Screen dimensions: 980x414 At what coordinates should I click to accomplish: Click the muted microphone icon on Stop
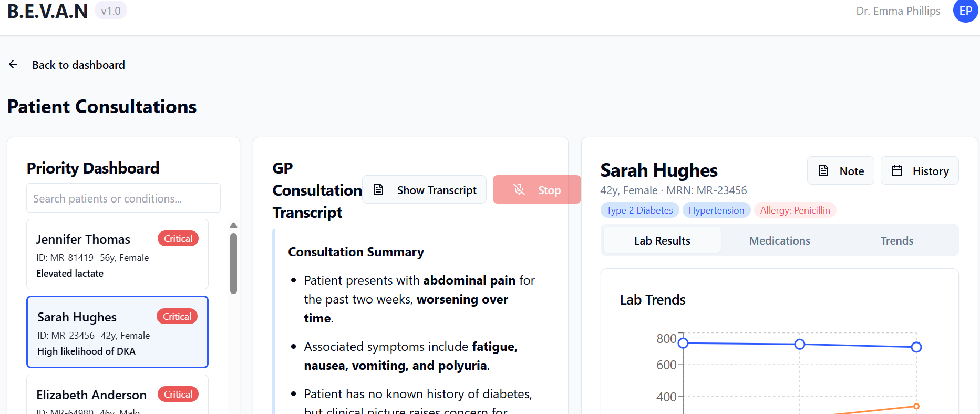coord(519,189)
